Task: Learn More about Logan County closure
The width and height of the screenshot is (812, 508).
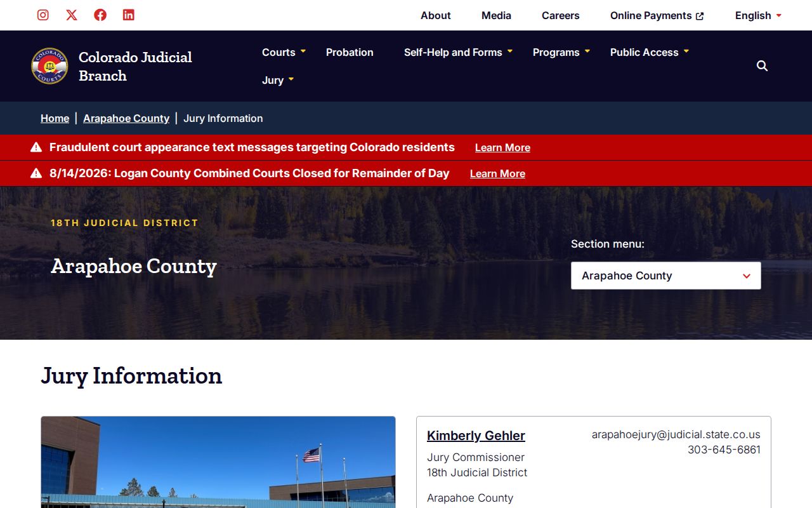Action: click(497, 173)
